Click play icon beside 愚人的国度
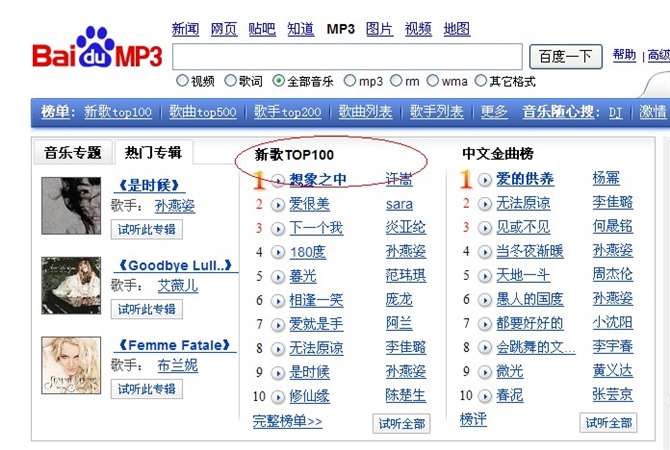Image resolution: width=670 pixels, height=450 pixels. (485, 300)
